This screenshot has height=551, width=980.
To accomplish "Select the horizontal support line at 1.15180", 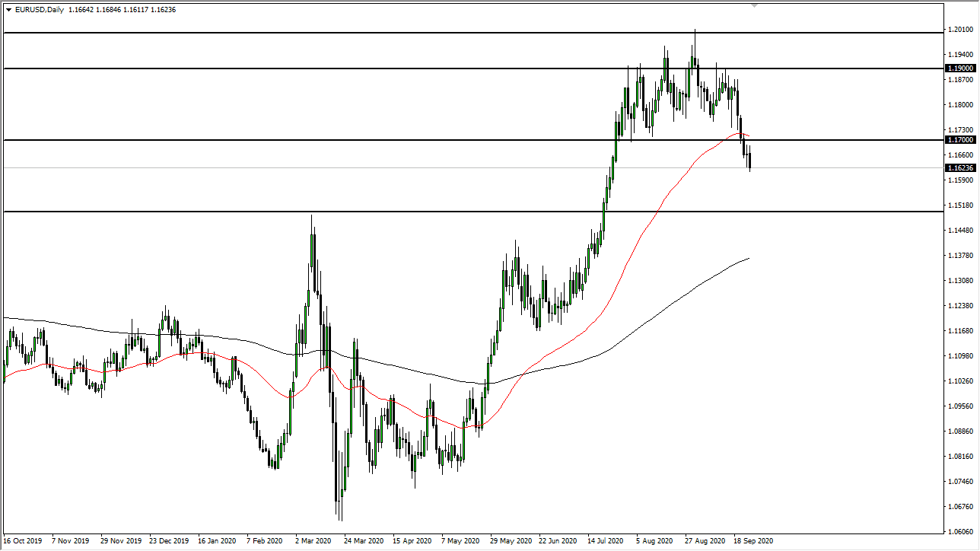I will (x=457, y=212).
